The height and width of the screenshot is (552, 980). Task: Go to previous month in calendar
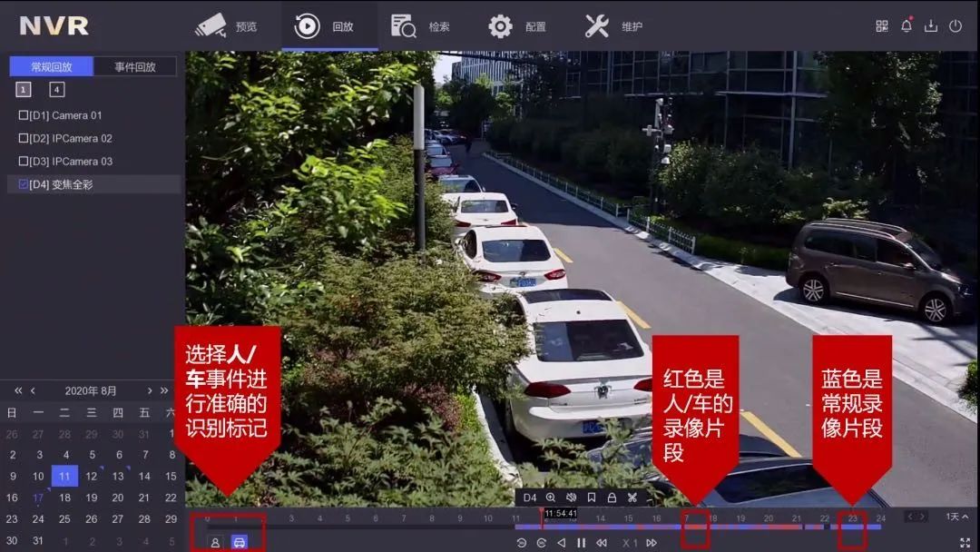(32, 390)
